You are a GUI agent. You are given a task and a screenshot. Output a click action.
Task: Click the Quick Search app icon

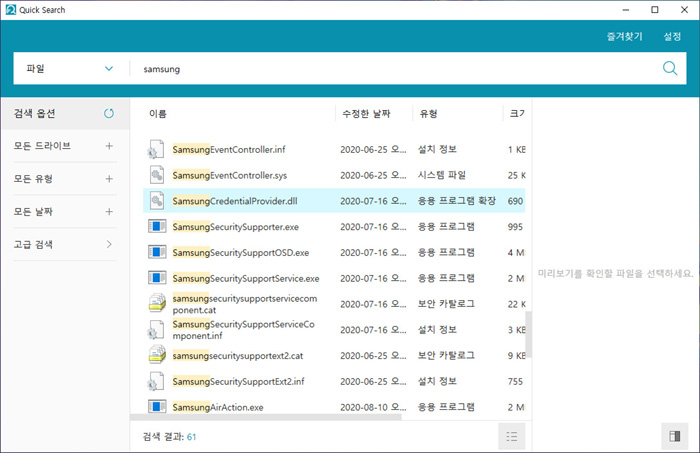11,9
